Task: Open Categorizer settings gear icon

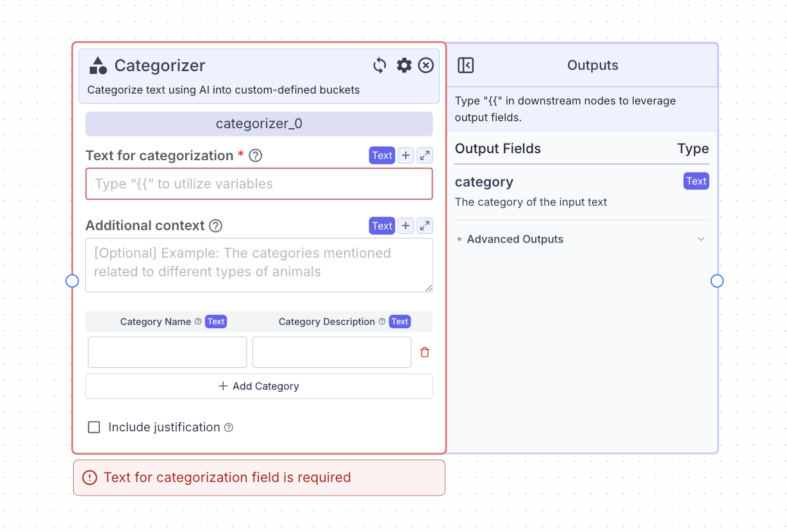Action: 404,65
